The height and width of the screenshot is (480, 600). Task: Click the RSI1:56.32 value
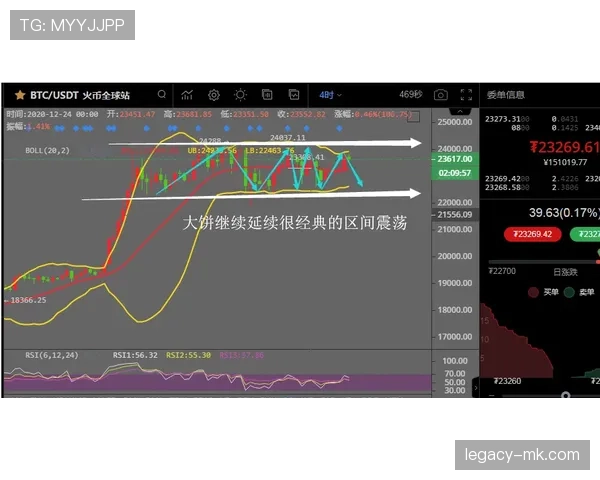[x=135, y=355]
